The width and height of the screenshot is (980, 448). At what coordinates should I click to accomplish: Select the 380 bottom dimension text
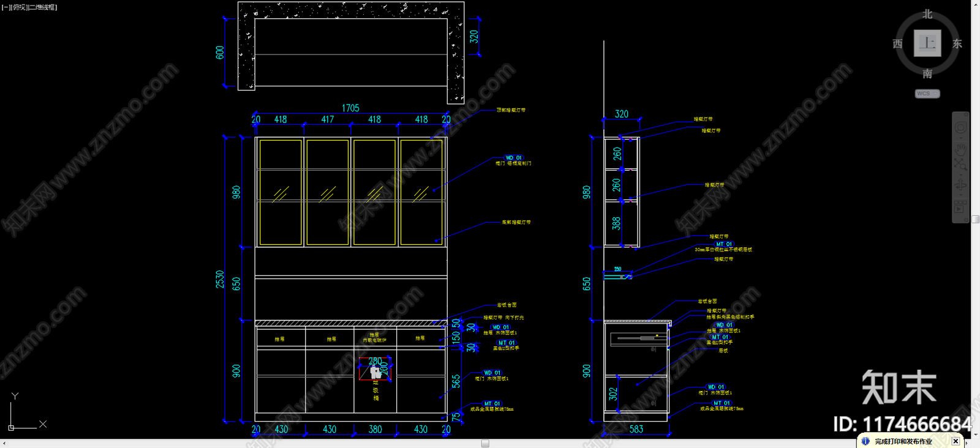tap(375, 430)
